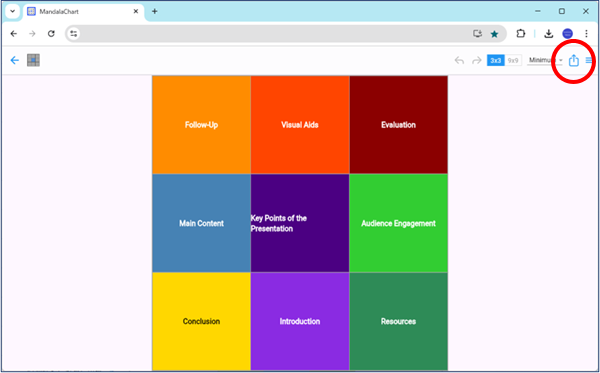This screenshot has width=600, height=373.
Task: Open the tab search dropdown
Action: pos(12,11)
